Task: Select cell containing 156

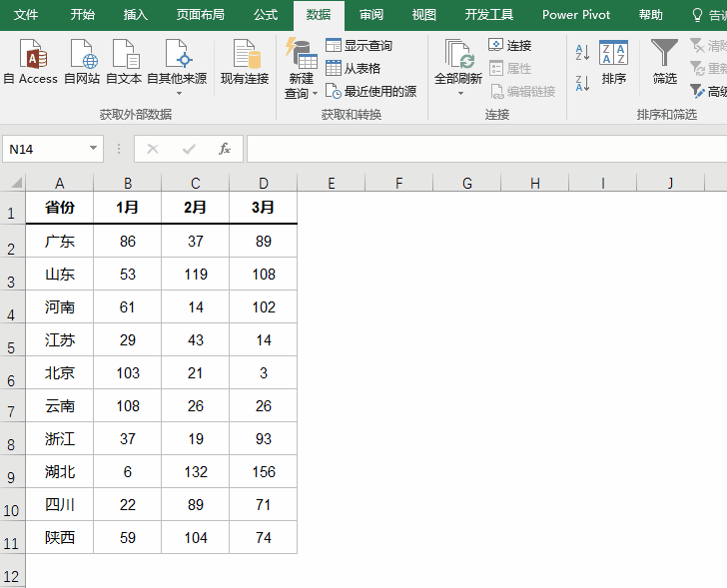Action: tap(264, 471)
